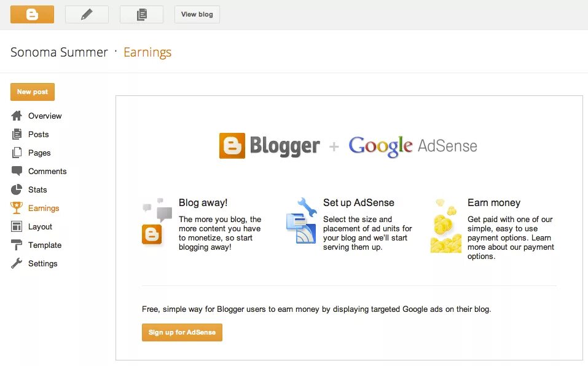Open the pencil compose post icon

(x=87, y=14)
